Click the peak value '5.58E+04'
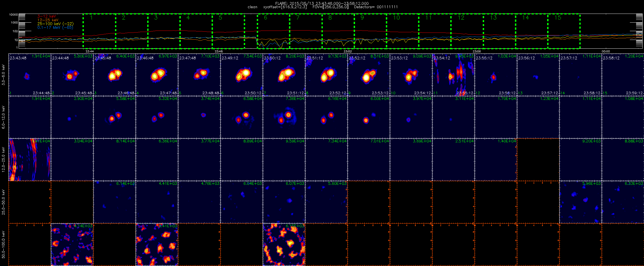This screenshot has width=644, height=266. [x=125, y=99]
